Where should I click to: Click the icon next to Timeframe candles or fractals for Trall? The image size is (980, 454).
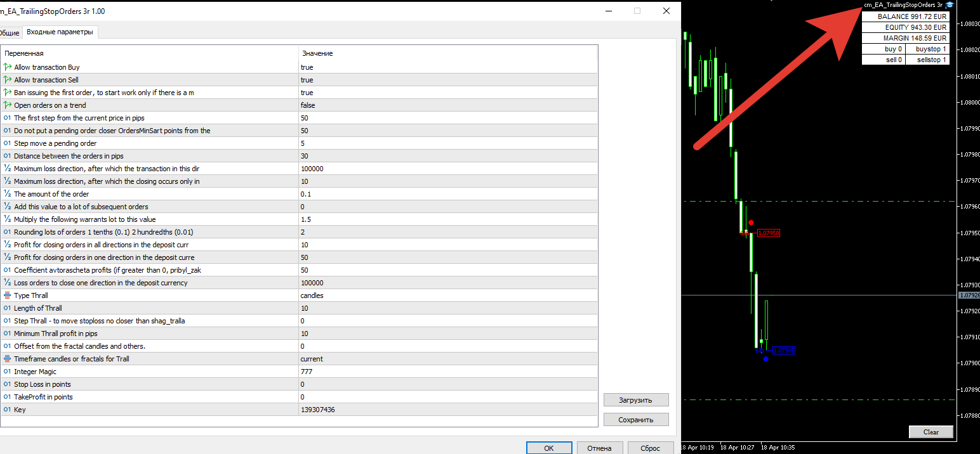8,359
